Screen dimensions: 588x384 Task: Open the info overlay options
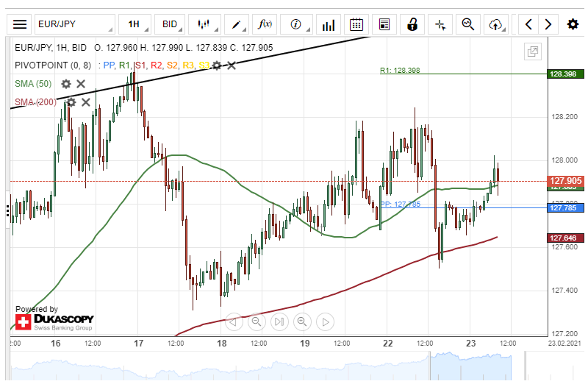click(x=297, y=25)
